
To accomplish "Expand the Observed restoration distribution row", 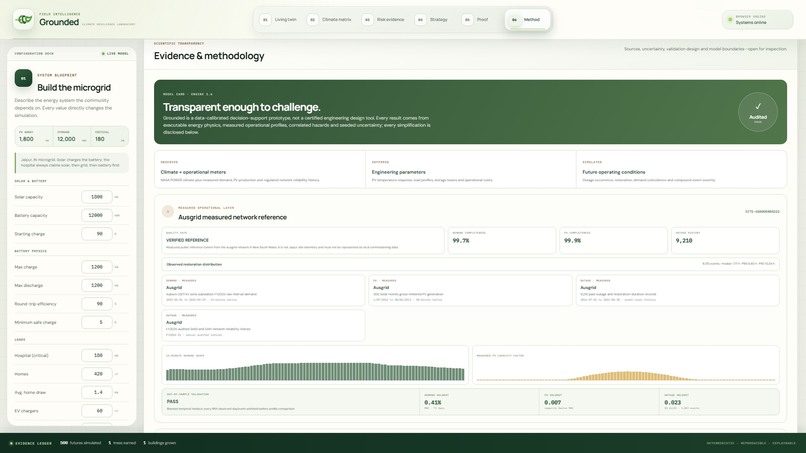I will (x=470, y=264).
